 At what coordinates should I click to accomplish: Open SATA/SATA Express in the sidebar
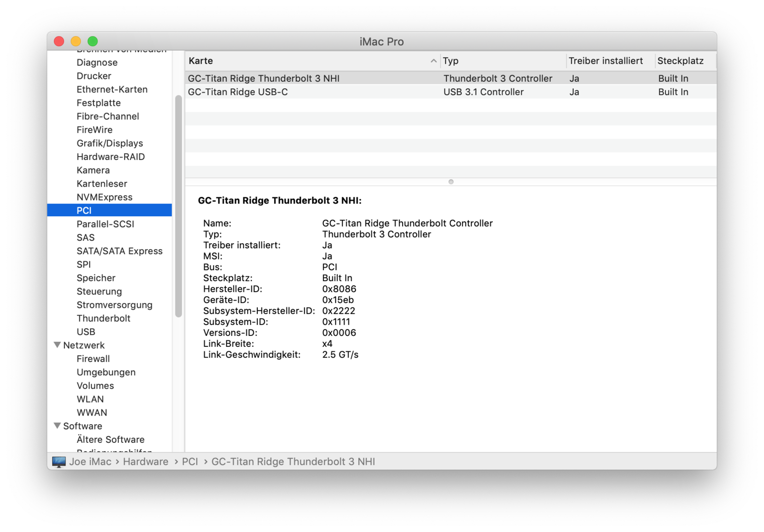[119, 251]
